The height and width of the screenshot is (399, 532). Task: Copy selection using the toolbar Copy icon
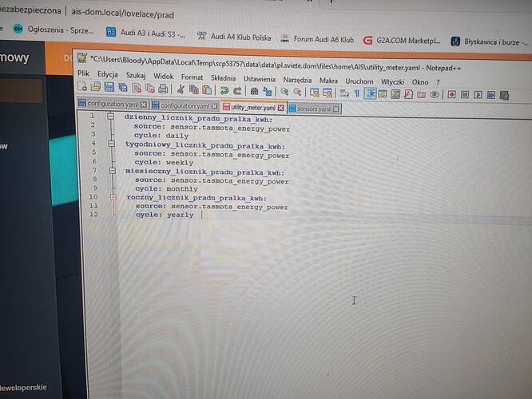(194, 89)
